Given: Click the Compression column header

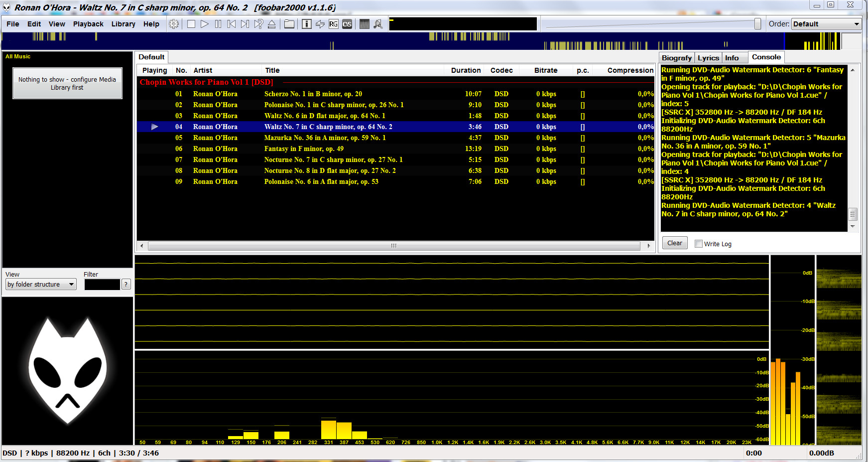Looking at the screenshot, I should click(630, 70).
